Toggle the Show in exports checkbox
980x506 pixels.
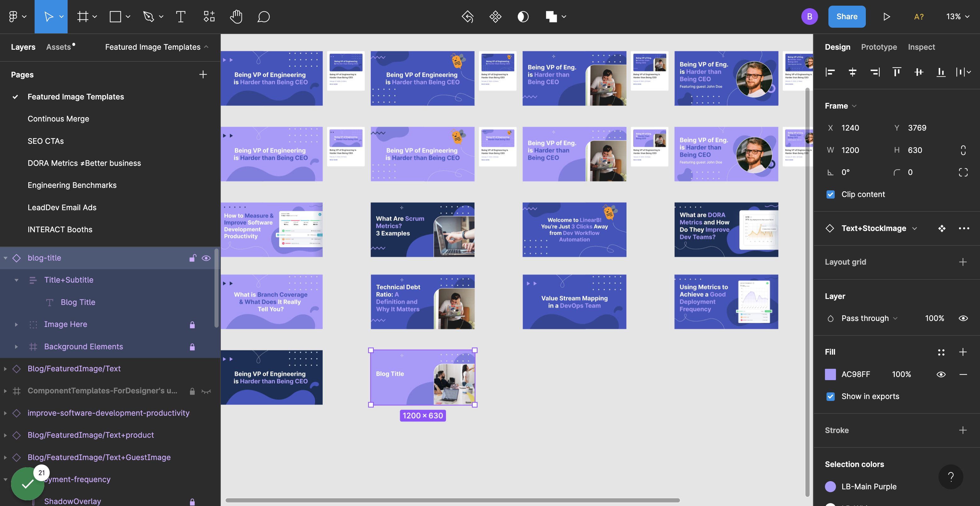pos(831,396)
